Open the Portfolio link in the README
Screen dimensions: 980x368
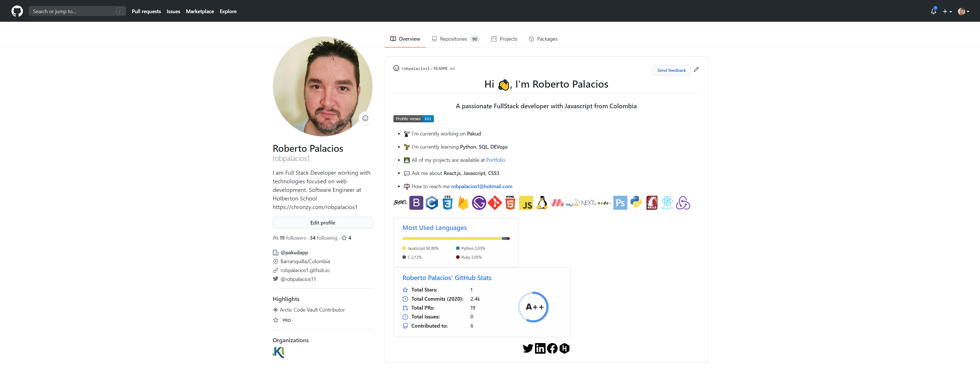pos(495,160)
